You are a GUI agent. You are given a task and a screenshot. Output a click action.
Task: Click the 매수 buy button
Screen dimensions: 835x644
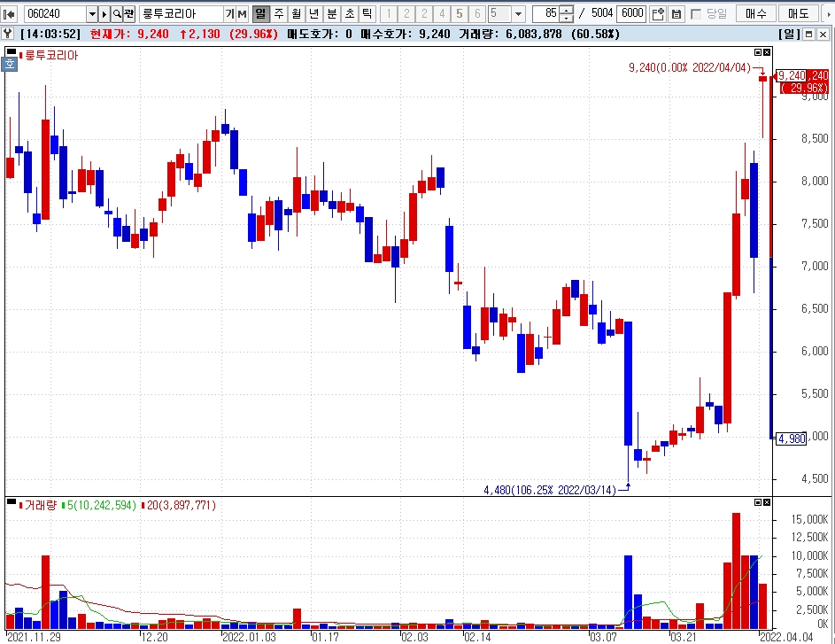coord(756,13)
